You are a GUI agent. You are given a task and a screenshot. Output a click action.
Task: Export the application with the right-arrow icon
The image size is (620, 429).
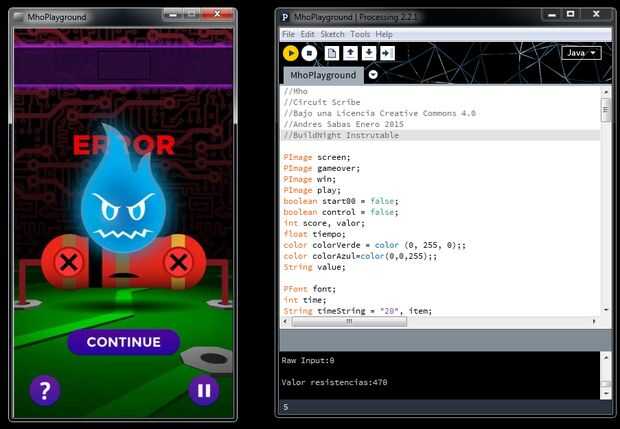coord(387,53)
